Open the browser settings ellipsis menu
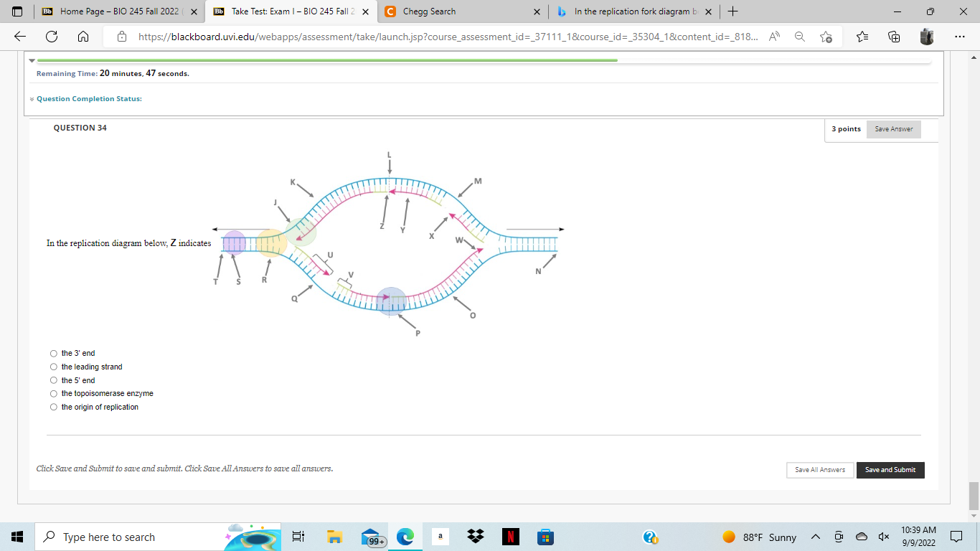This screenshot has width=980, height=551. pos(959,37)
